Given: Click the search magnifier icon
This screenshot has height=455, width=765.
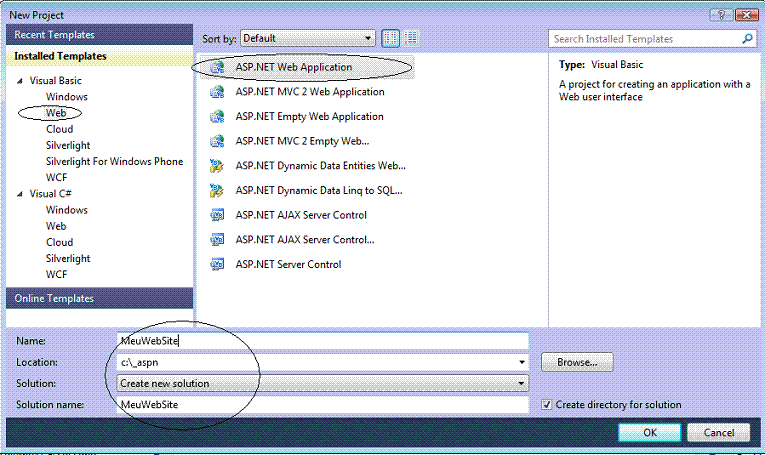Looking at the screenshot, I should (747, 39).
